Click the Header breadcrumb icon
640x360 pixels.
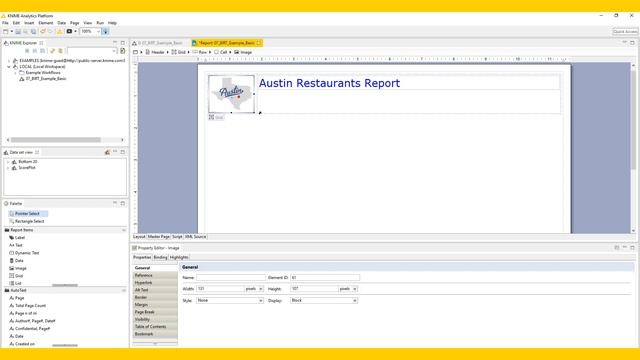[x=148, y=52]
